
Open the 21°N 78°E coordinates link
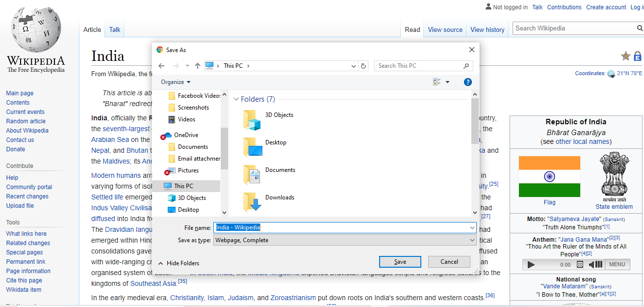[x=630, y=74]
